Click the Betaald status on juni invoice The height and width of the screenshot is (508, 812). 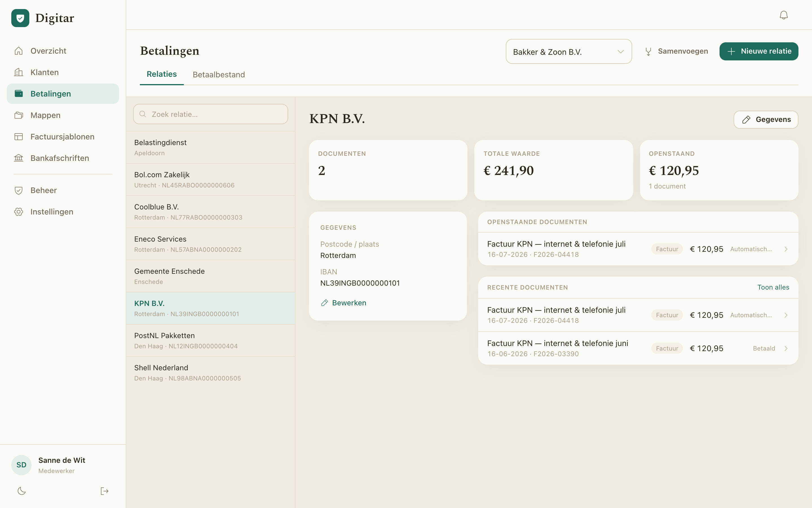coord(764,349)
